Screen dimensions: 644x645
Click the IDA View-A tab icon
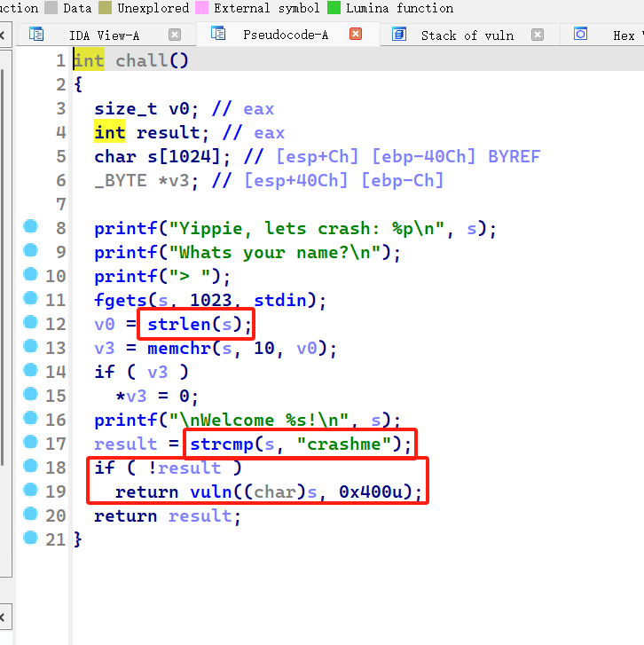tap(36, 34)
